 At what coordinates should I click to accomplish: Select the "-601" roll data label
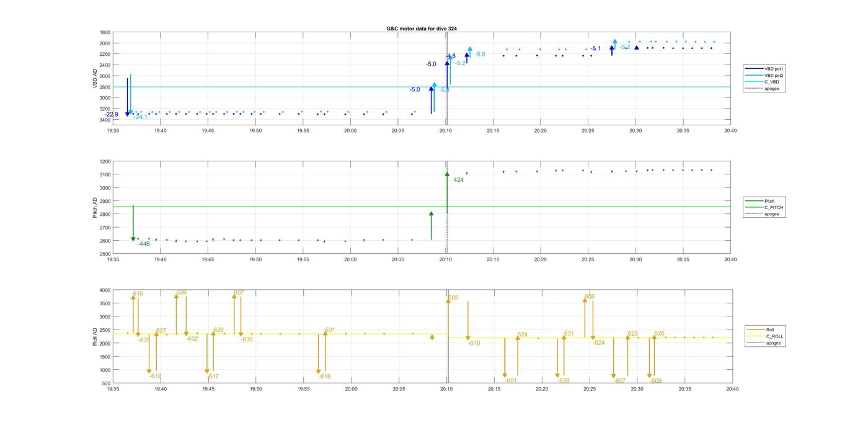[511, 380]
